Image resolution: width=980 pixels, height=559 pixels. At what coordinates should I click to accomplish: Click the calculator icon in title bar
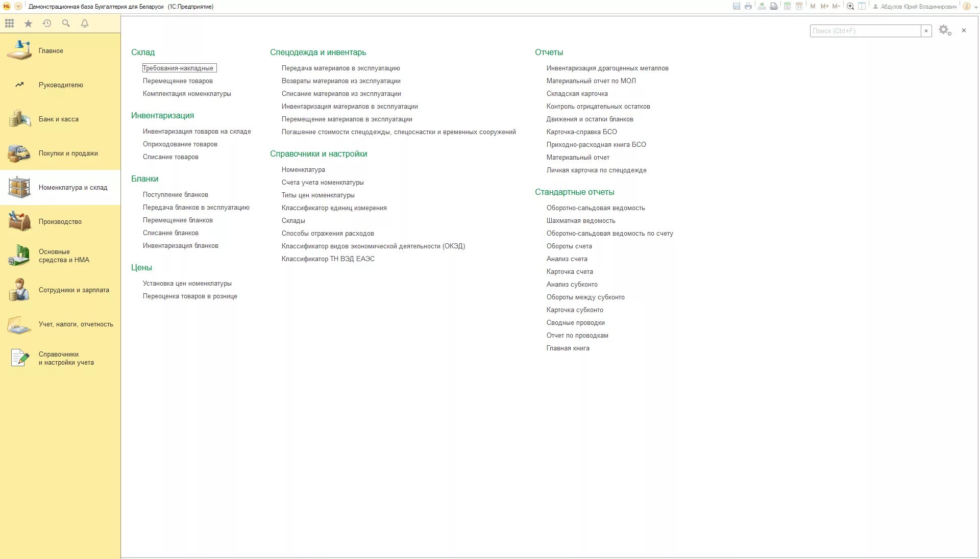(787, 7)
